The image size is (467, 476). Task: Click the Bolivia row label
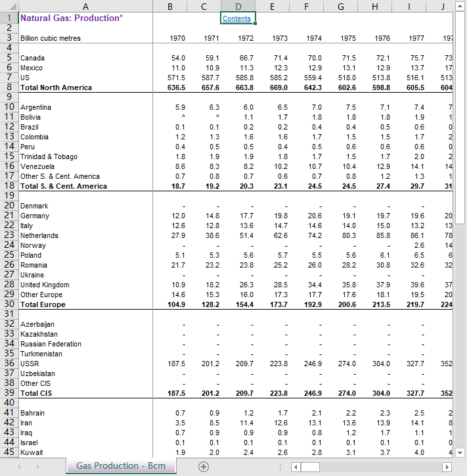pos(30,117)
